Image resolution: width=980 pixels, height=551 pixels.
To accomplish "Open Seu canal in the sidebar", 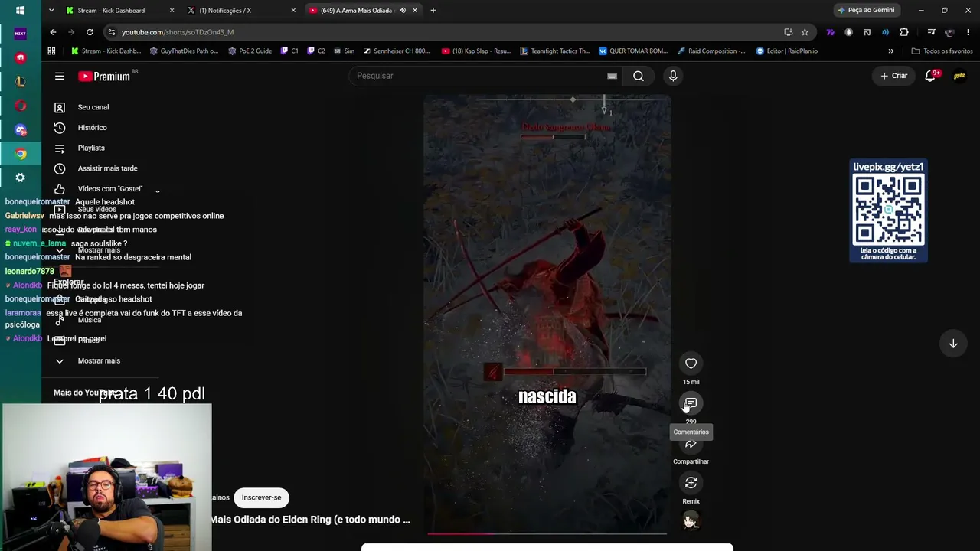I will click(93, 107).
